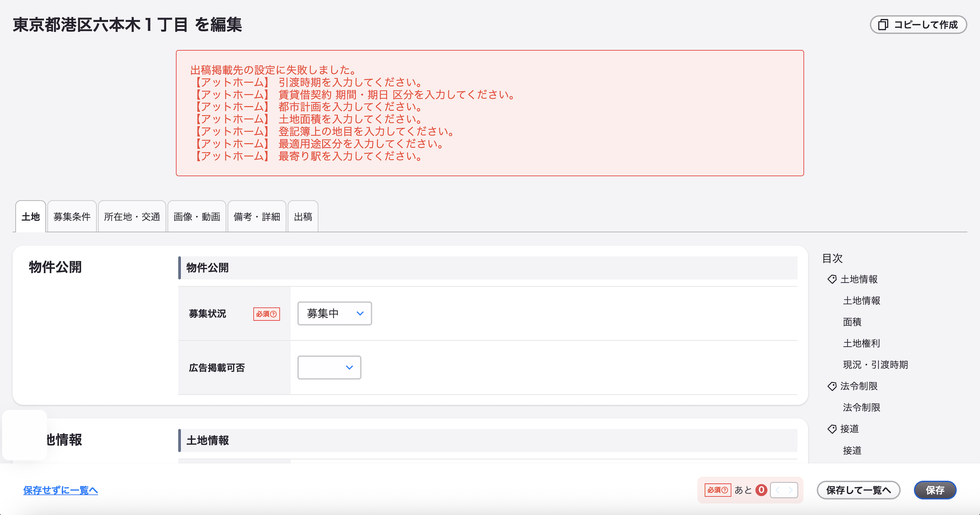Open the 募集状況 dropdown showing 募集中
Image resolution: width=980 pixels, height=515 pixels.
click(x=334, y=313)
